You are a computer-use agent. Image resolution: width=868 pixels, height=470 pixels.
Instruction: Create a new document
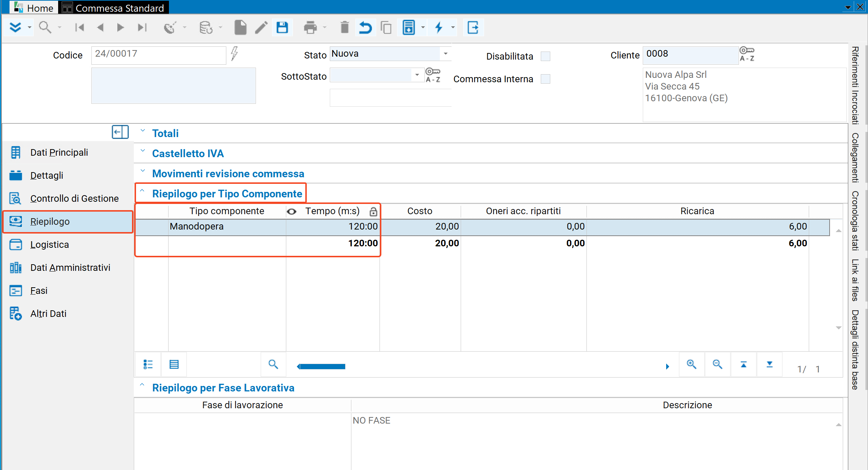[240, 27]
